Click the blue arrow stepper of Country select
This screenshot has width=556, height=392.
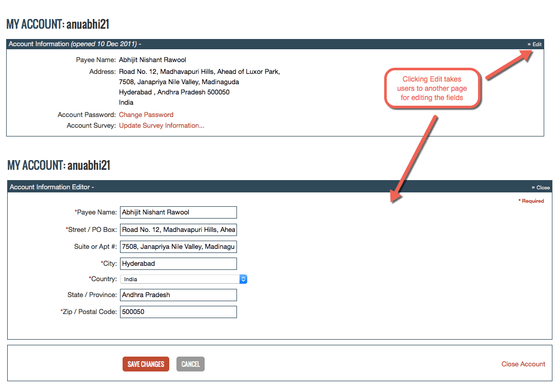243,279
